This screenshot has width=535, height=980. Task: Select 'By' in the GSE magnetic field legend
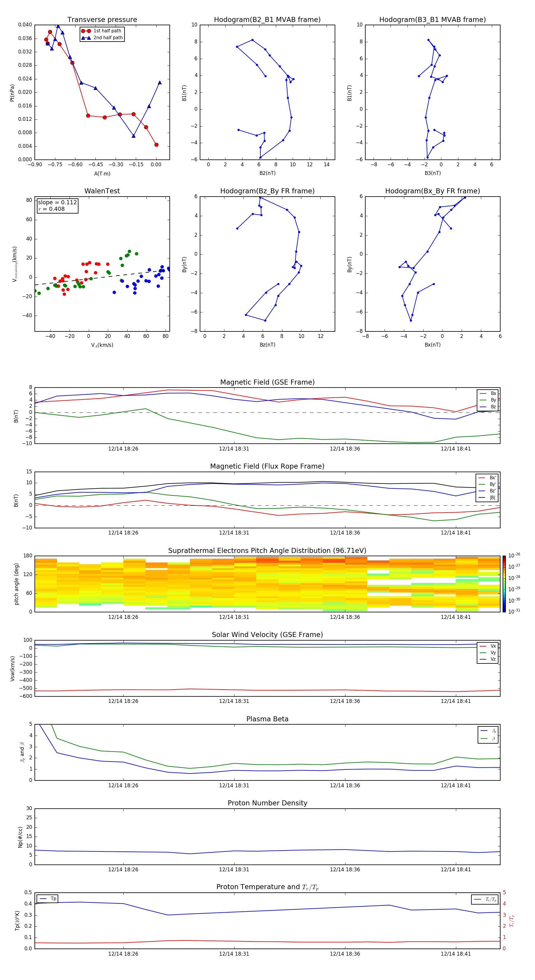tap(488, 400)
